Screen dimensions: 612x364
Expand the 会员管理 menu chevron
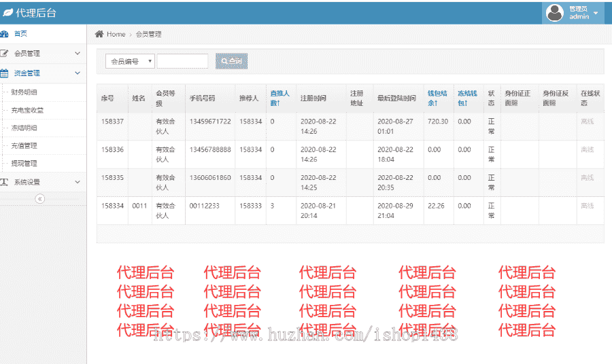coord(78,54)
